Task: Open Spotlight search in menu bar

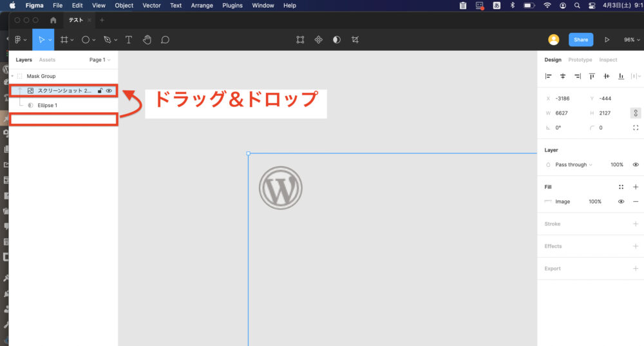Action: [577, 5]
